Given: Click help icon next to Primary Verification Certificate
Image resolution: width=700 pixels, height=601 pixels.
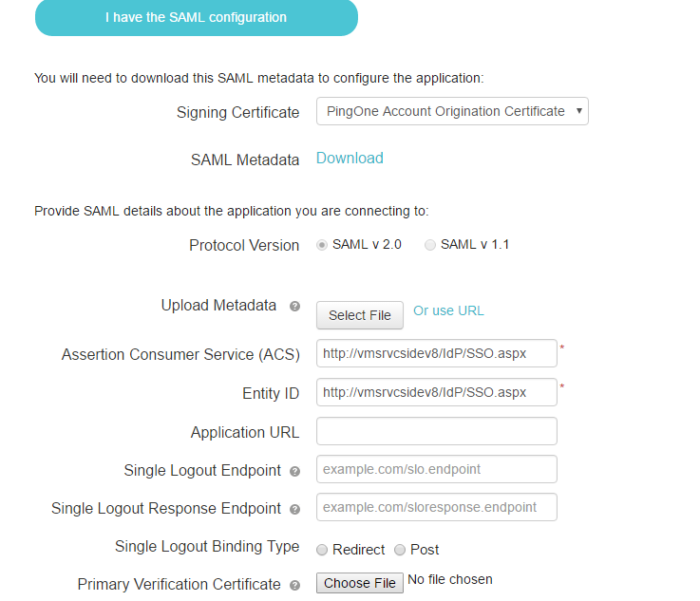Looking at the screenshot, I should [294, 585].
